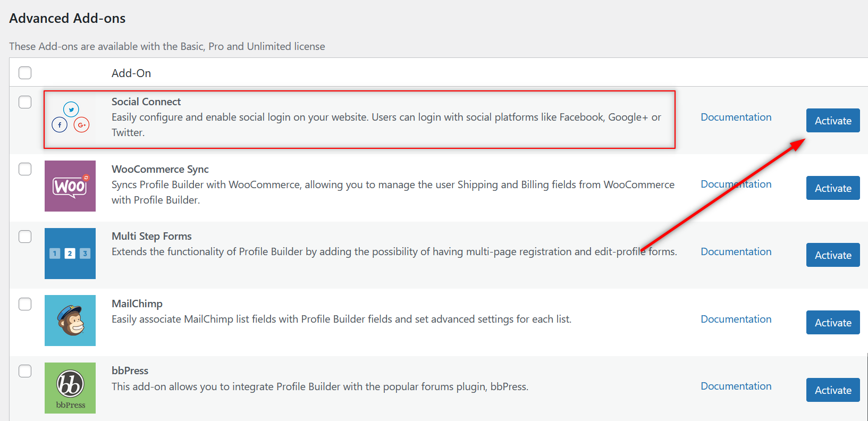
Task: Activate the MailChimp add-on
Action: (x=833, y=323)
